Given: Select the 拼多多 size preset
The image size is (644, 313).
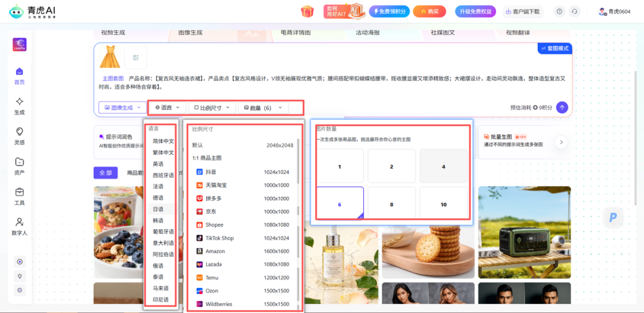Looking at the screenshot, I should (x=243, y=199).
